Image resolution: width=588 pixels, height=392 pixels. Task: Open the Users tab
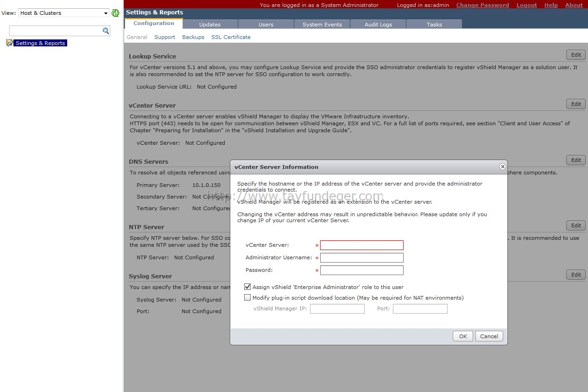(266, 24)
